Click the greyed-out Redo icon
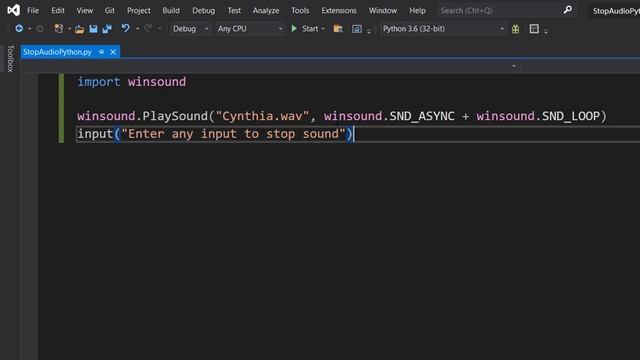Image resolution: width=640 pixels, height=360 pixels. tap(148, 28)
